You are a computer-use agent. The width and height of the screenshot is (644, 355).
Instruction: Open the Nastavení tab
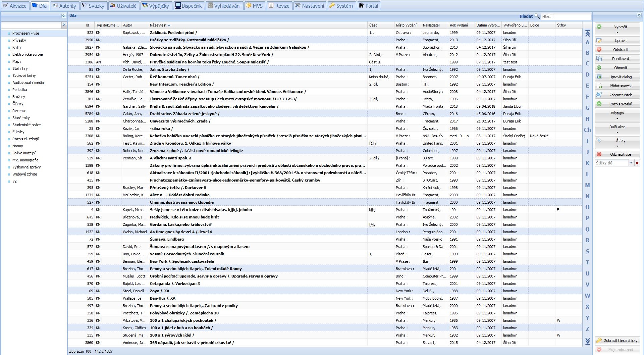[x=309, y=6]
